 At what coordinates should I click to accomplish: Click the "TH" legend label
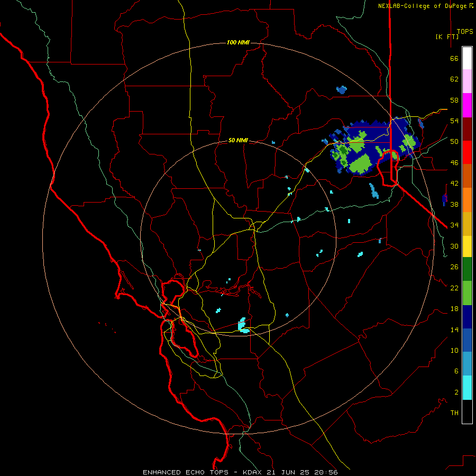pos(454,413)
